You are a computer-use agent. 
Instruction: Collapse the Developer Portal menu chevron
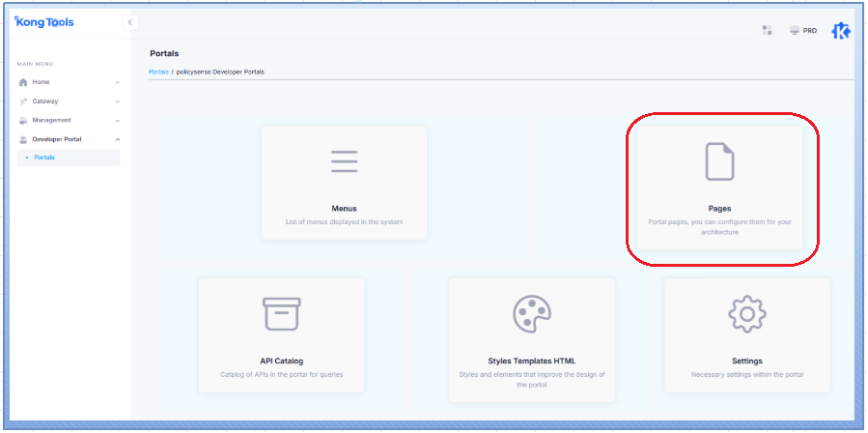click(x=118, y=139)
